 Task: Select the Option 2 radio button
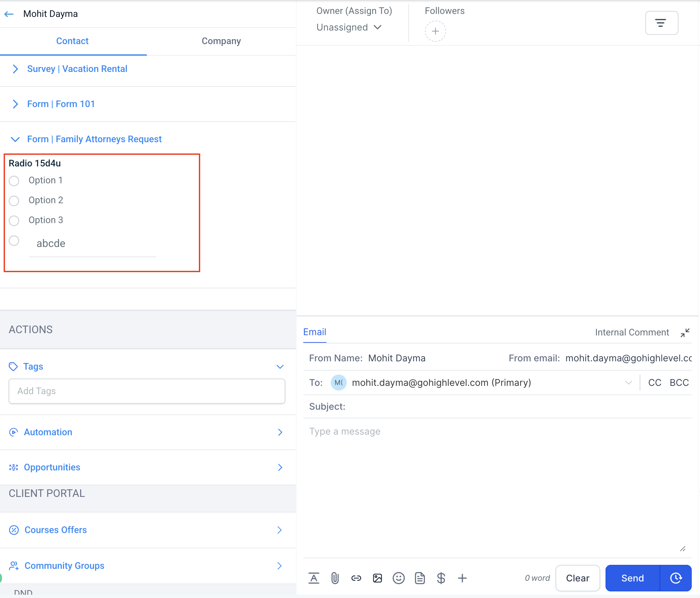(x=14, y=201)
